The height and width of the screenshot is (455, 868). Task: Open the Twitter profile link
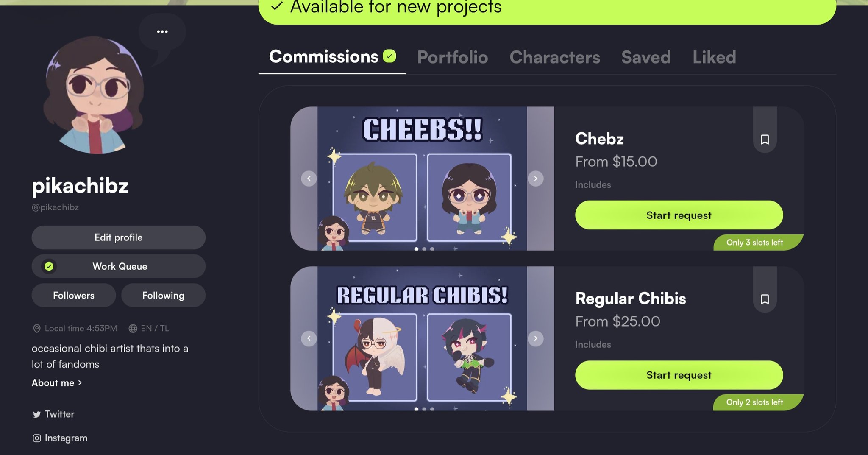53,414
